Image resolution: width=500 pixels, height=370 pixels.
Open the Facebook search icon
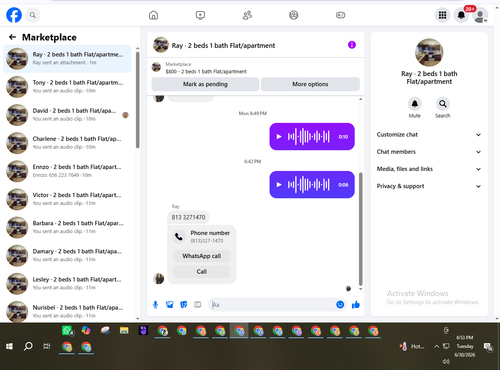pos(33,15)
